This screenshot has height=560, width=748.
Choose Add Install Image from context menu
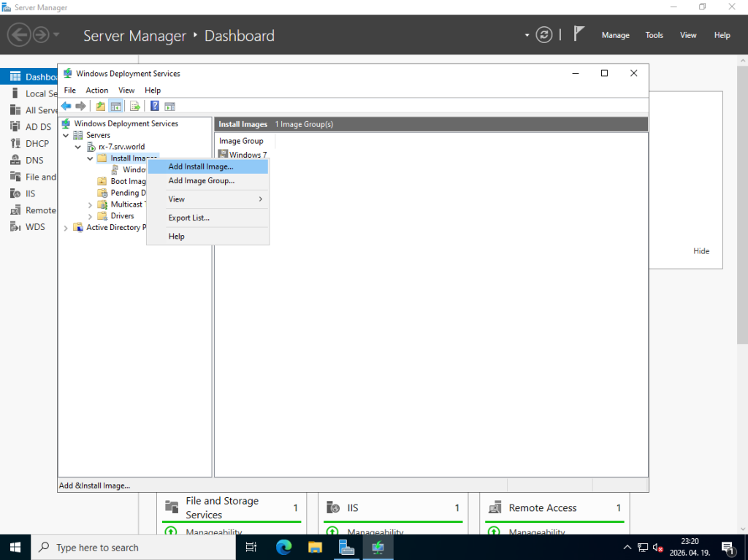[201, 166]
